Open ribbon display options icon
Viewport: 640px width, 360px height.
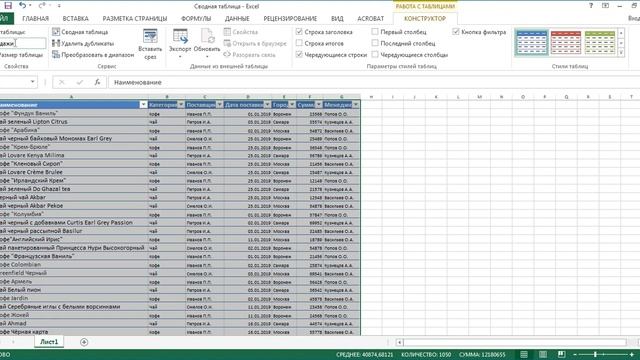click(x=605, y=6)
